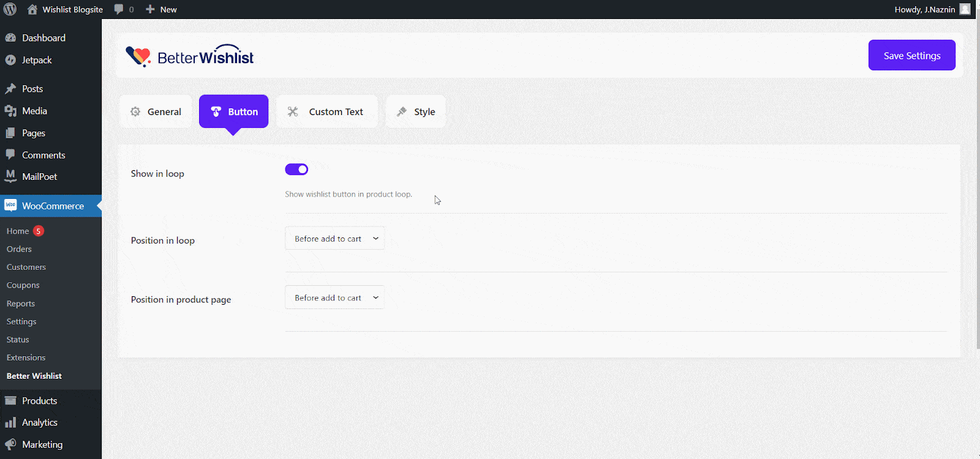Switch to the Custom Text tab
Viewport: 980px width, 459px height.
(327, 111)
